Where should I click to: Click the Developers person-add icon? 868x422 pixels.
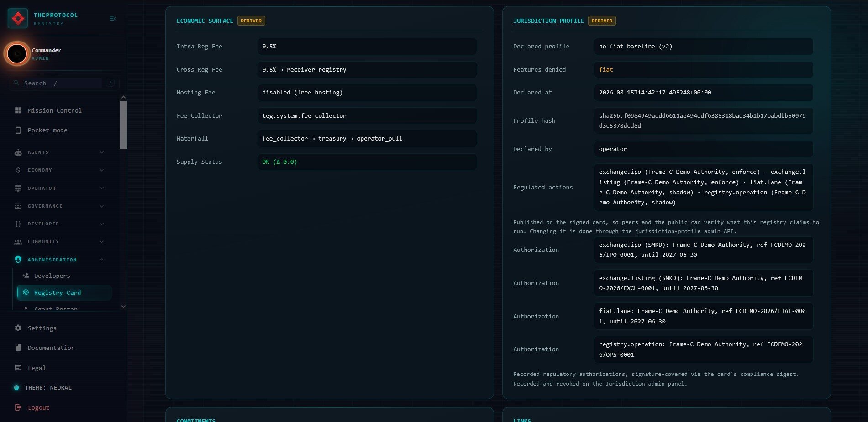coord(26,276)
